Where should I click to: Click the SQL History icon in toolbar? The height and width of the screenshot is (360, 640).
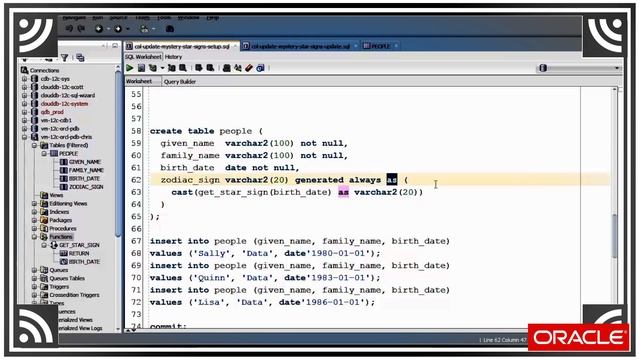(260, 68)
